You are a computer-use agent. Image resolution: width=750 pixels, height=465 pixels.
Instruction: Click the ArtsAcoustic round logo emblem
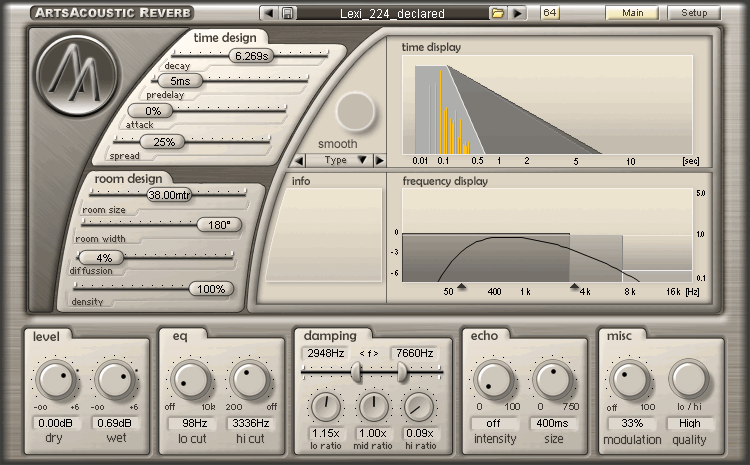click(77, 76)
